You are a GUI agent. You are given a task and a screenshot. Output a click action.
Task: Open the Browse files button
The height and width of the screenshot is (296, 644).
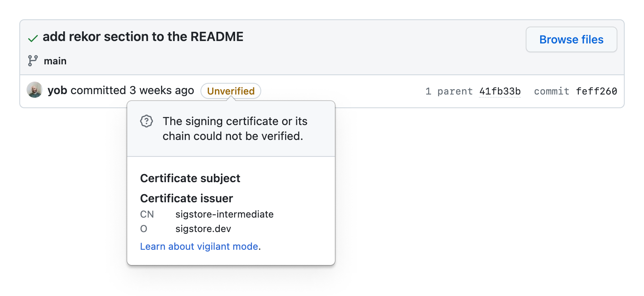[571, 39]
